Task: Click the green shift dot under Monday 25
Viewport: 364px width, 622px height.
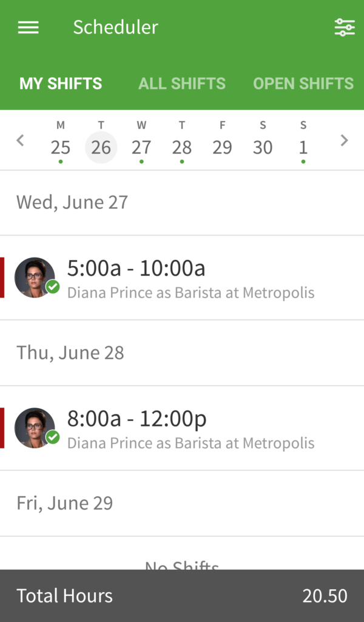Action: click(x=61, y=162)
